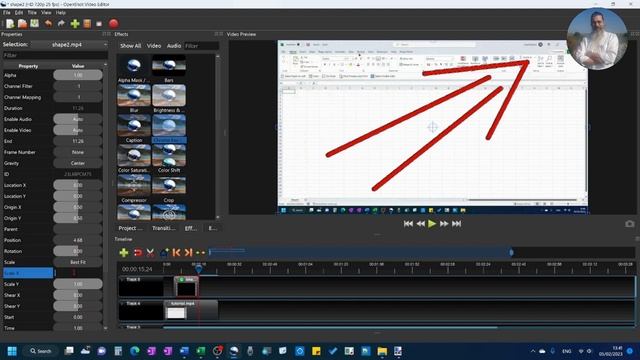Click the Gravity property value Center
This screenshot has width=640, height=360.
pyautogui.click(x=78, y=163)
